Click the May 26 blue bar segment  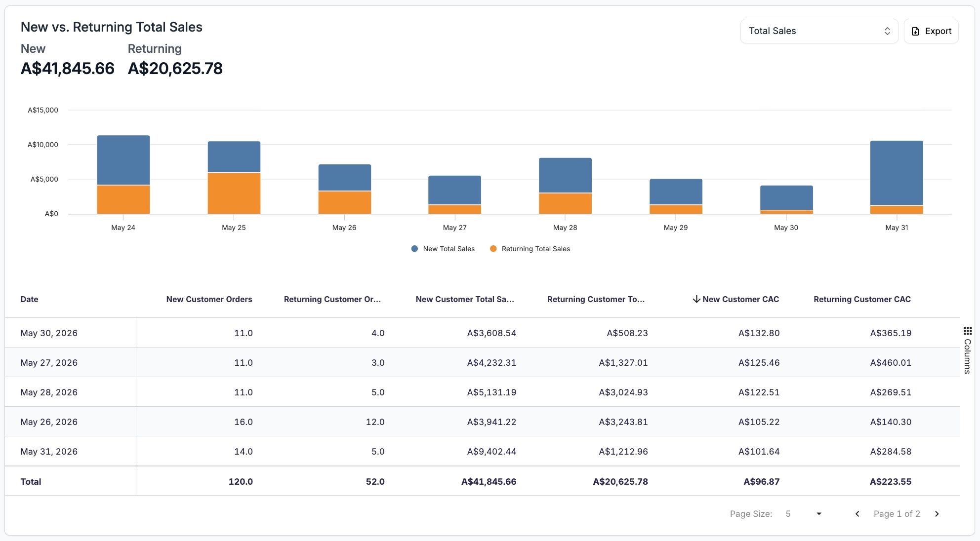[345, 178]
